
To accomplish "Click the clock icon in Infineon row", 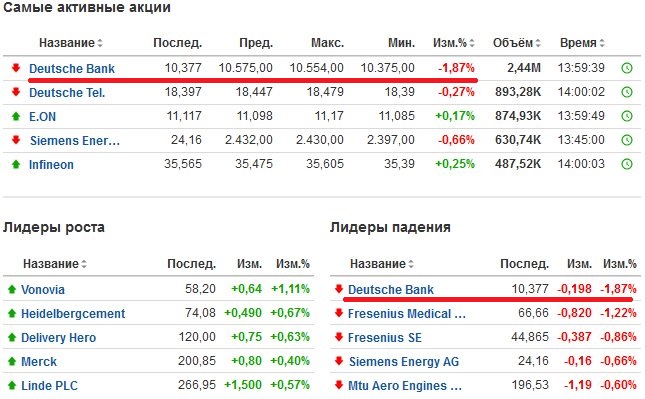I will click(x=626, y=164).
